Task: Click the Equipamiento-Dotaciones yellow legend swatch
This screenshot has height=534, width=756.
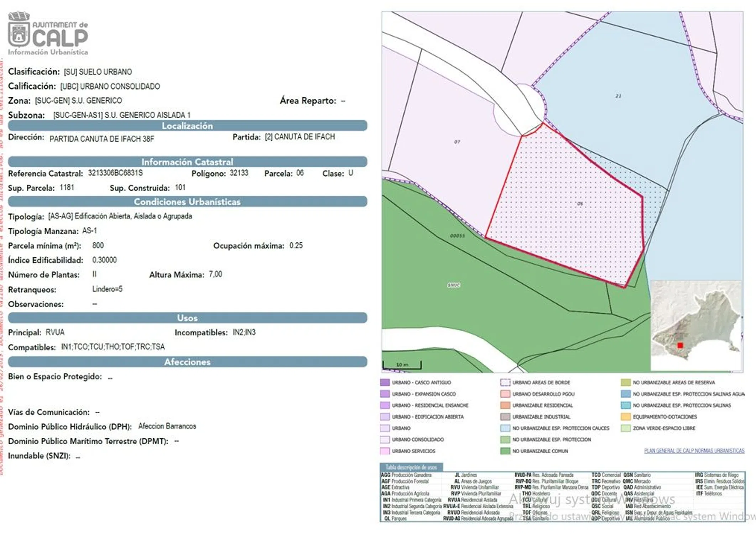Action: (625, 417)
